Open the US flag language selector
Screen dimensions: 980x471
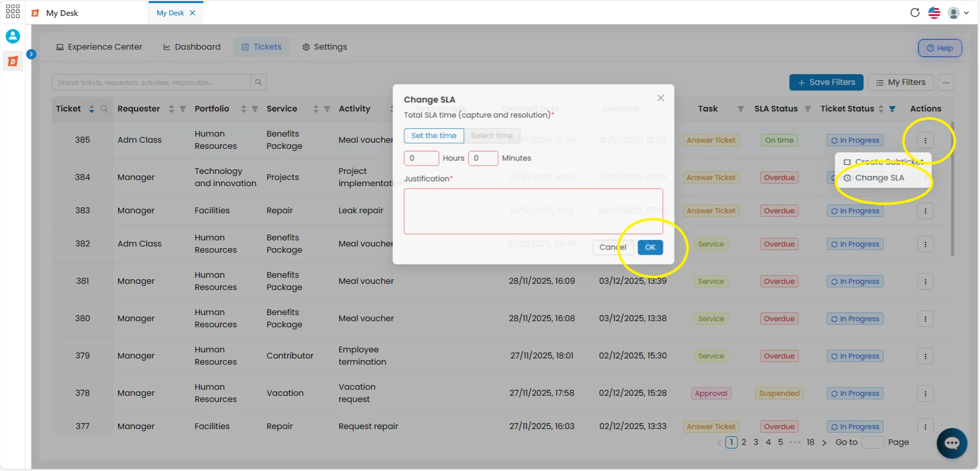934,13
